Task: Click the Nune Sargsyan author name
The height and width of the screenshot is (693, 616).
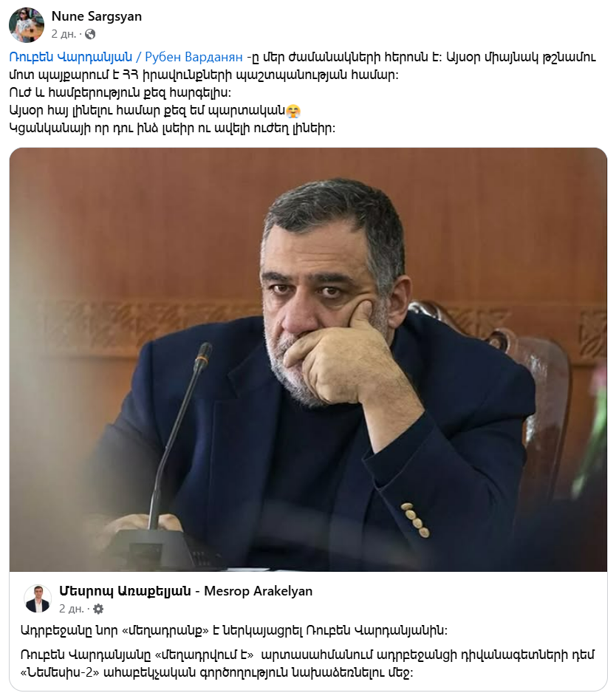Action: click(x=97, y=16)
